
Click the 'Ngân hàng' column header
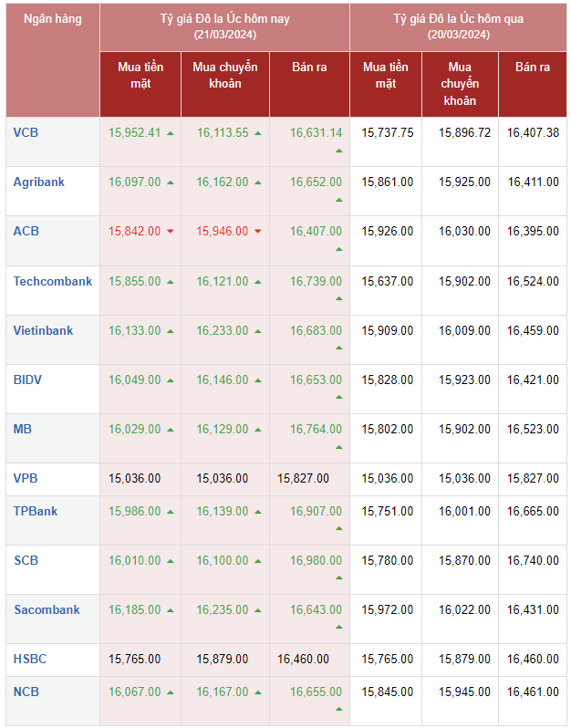[52, 19]
